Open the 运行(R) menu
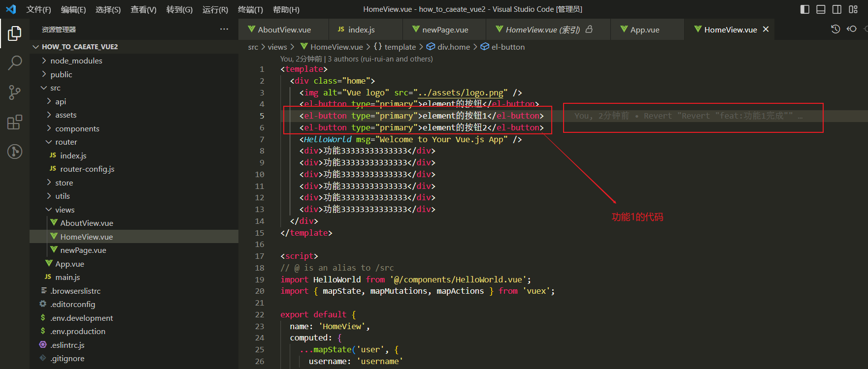 click(215, 9)
